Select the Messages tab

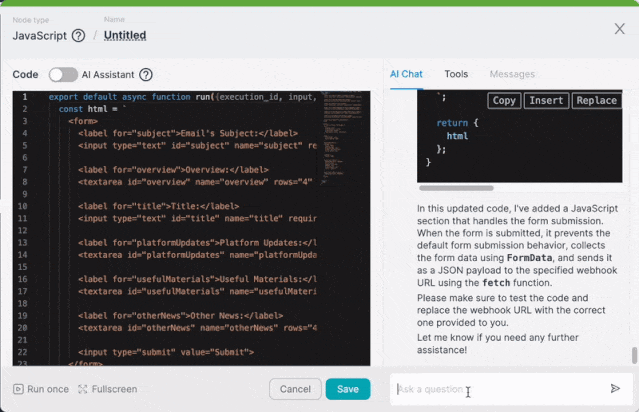click(x=512, y=74)
